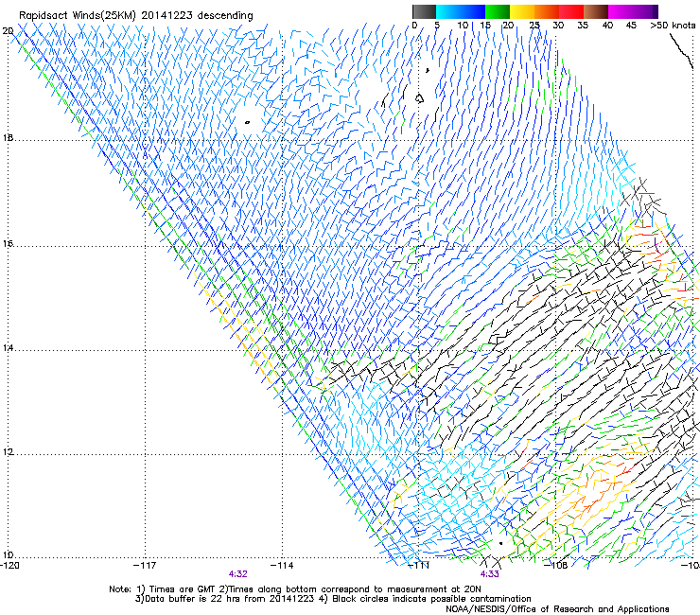
Task: Click the "20" latitude axis label
Action: 8,31
